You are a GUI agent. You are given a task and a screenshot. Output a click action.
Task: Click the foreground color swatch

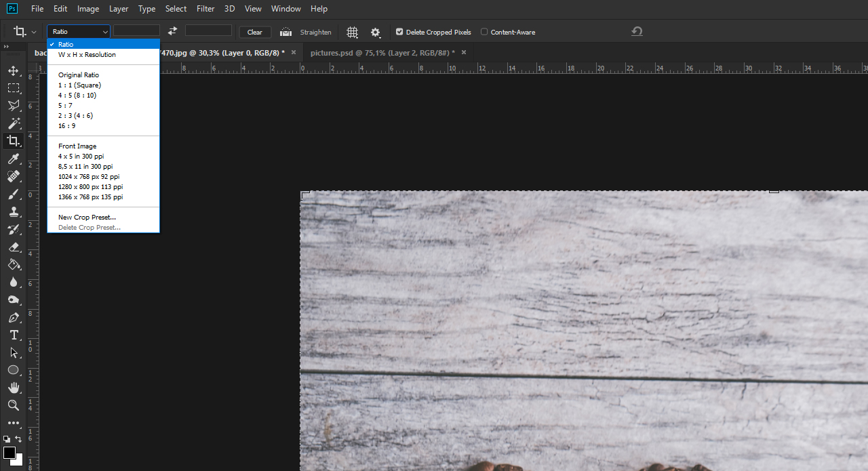(9, 452)
